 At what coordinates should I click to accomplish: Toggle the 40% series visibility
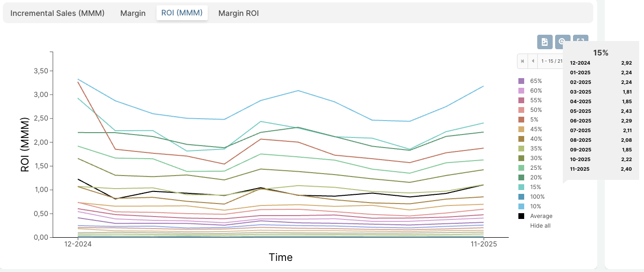click(x=536, y=139)
